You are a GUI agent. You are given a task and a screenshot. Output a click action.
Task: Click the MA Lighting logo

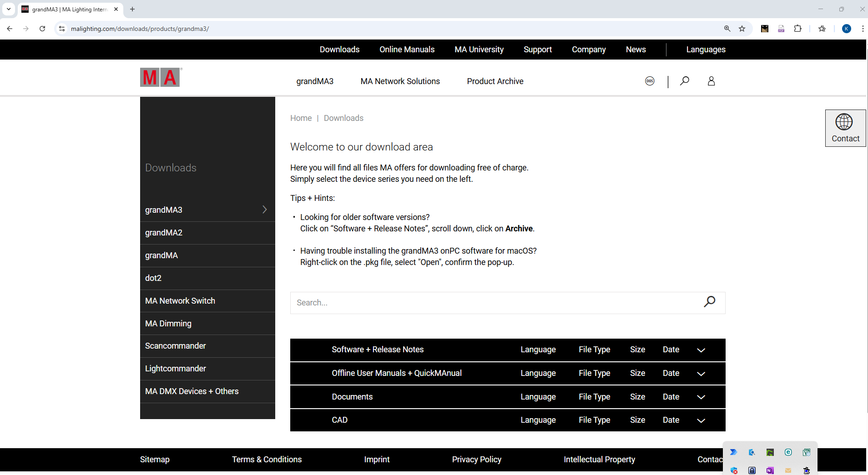click(160, 78)
